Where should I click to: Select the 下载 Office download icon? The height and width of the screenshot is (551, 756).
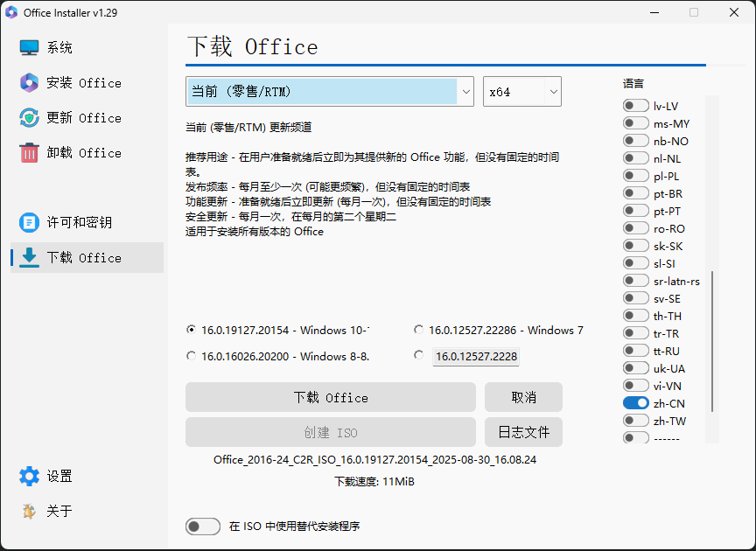(27, 257)
